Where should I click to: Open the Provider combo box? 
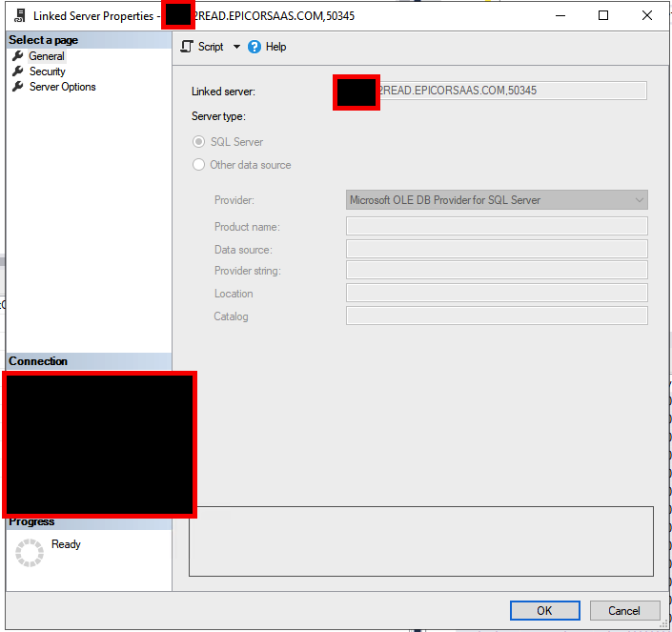pos(497,200)
